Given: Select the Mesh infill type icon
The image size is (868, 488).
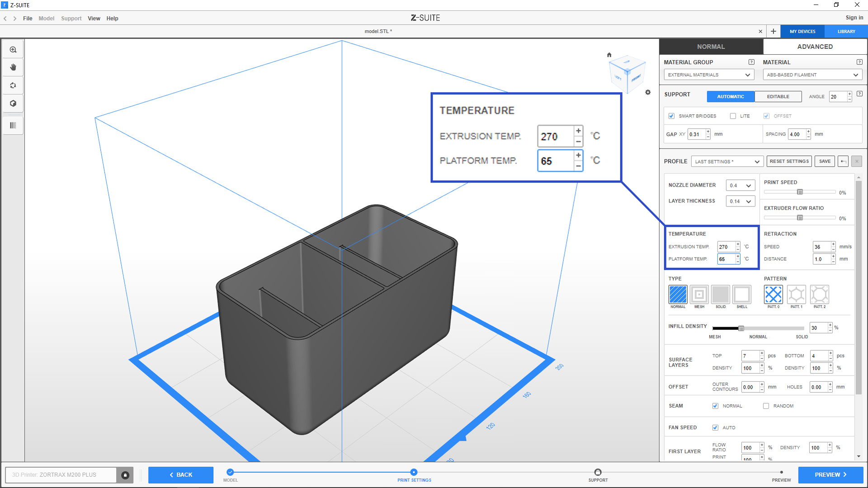Looking at the screenshot, I should [x=699, y=295].
